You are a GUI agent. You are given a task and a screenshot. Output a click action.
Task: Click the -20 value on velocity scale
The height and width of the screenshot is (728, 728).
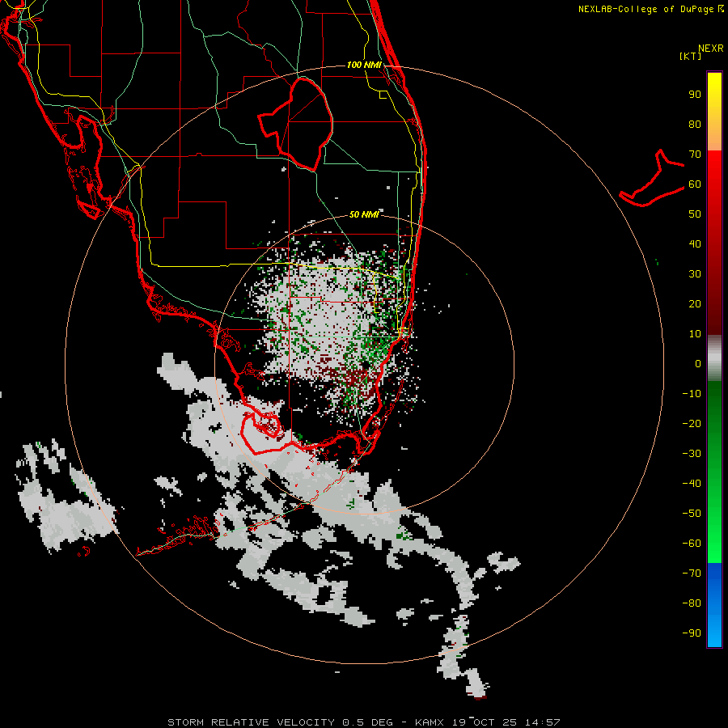click(x=692, y=424)
